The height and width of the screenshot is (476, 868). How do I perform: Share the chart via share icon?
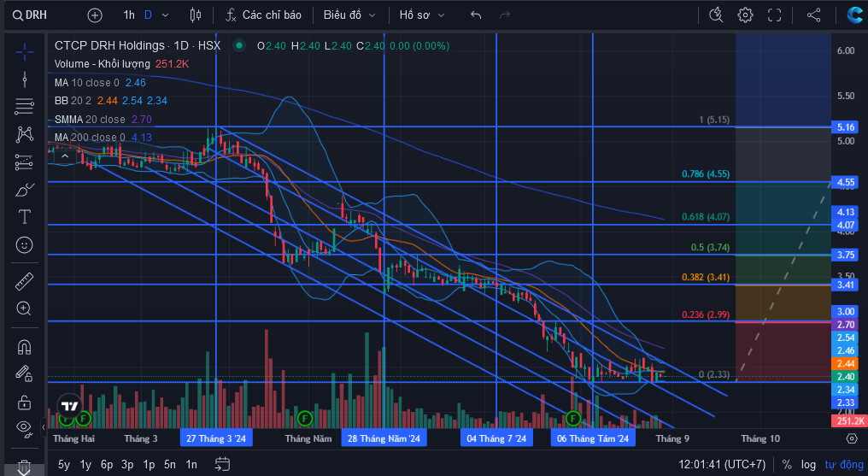pyautogui.click(x=813, y=15)
